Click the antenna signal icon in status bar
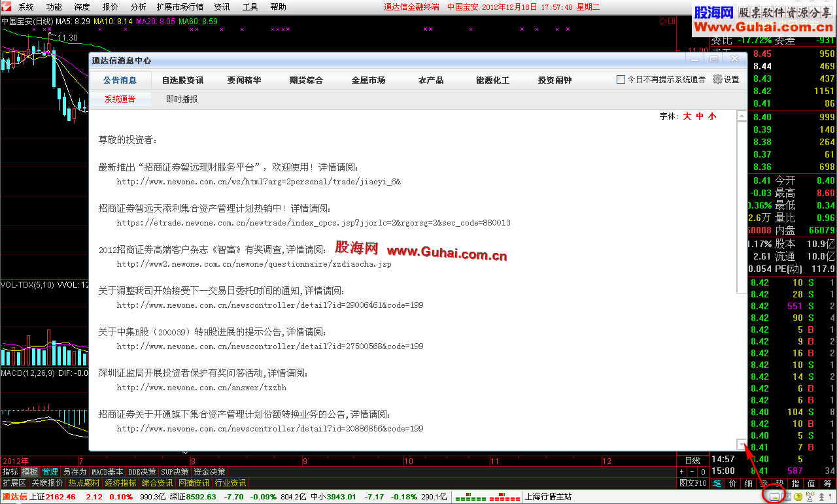 click(810, 497)
